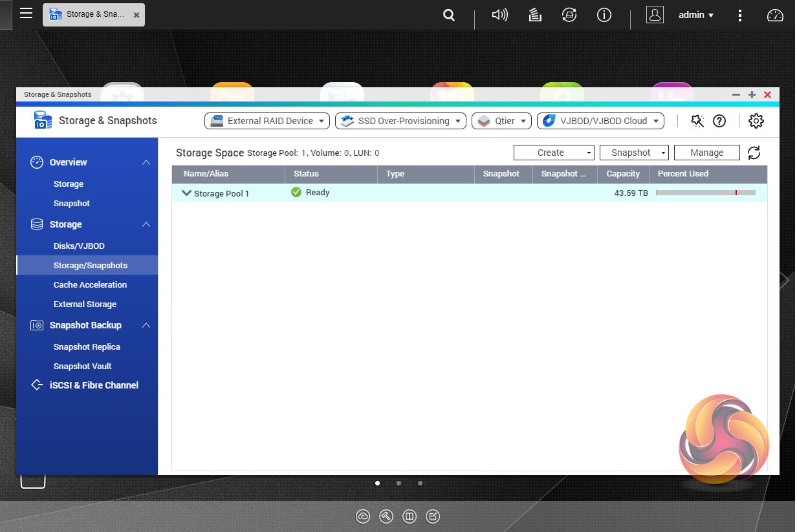Click the Manage button
This screenshot has height=532, width=797.
pos(706,153)
